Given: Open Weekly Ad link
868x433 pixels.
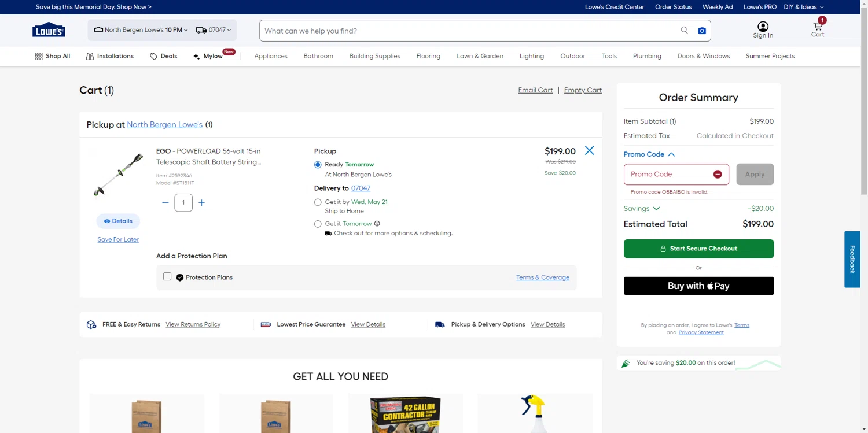Looking at the screenshot, I should (x=718, y=7).
